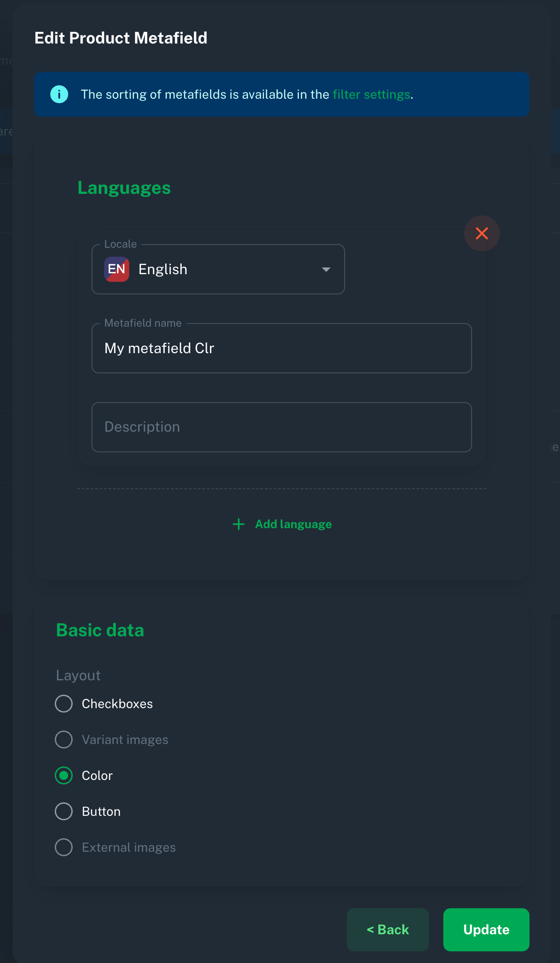This screenshot has height=963, width=560.
Task: Click the Basic data section heading
Action: click(x=100, y=630)
